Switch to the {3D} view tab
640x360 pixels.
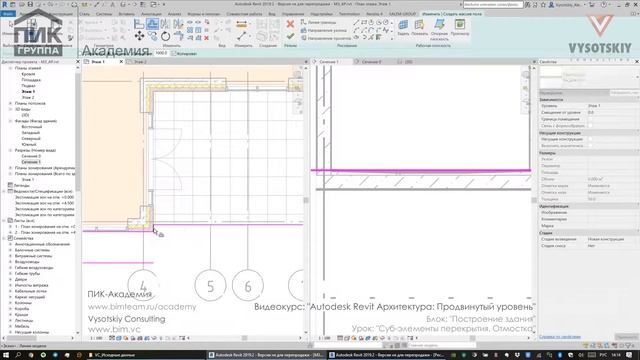(x=408, y=62)
